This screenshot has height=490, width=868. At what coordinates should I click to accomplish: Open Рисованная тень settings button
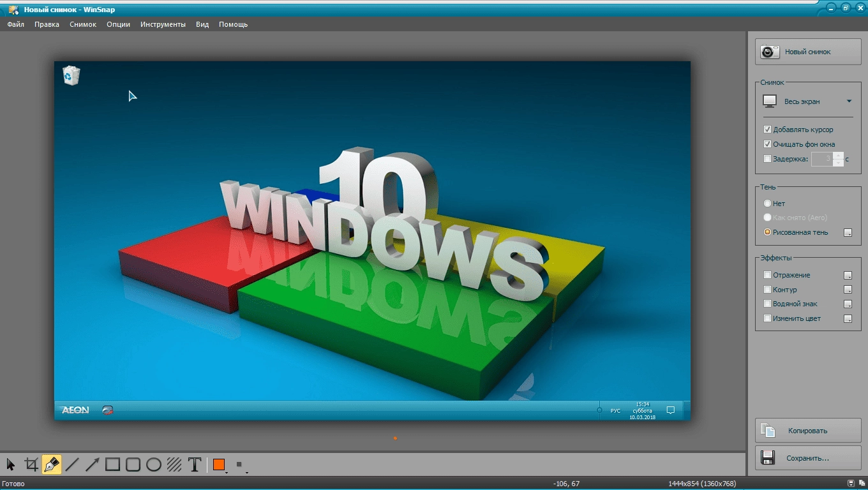[848, 233]
